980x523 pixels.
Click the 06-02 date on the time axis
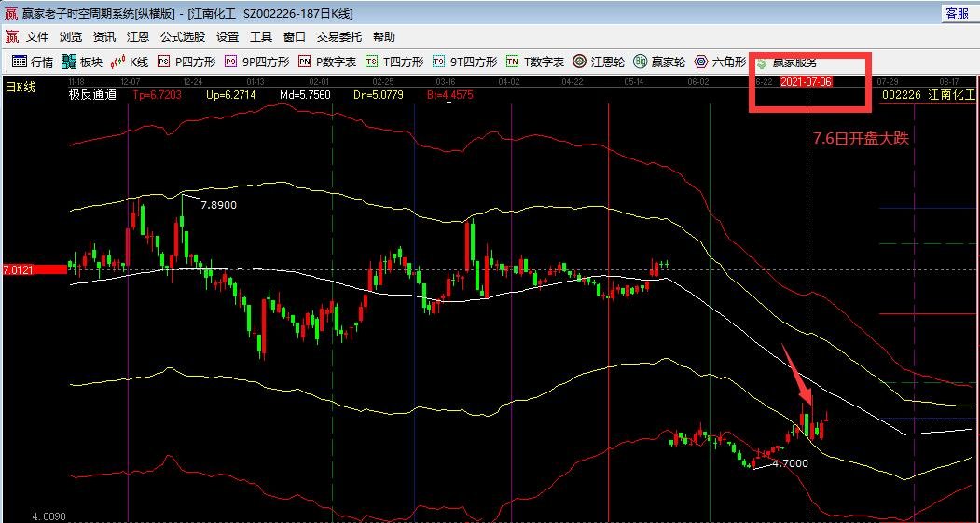(x=698, y=82)
